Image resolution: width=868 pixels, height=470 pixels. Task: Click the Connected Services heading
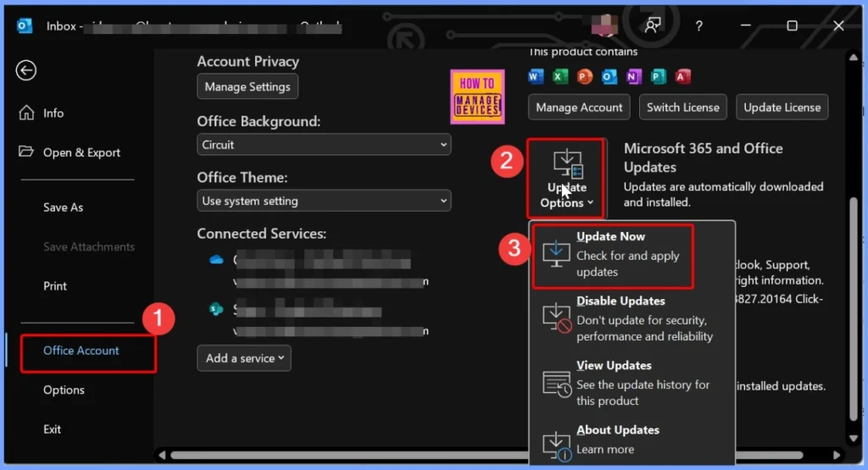(x=262, y=234)
